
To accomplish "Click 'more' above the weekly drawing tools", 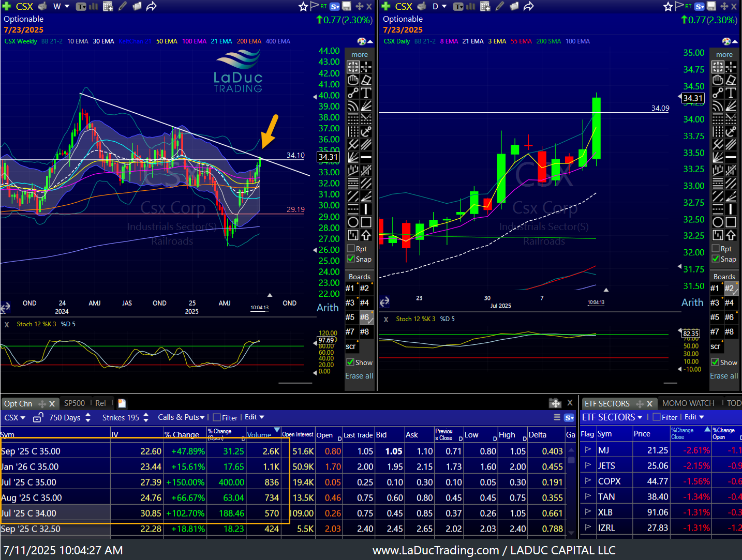I will tap(360, 55).
